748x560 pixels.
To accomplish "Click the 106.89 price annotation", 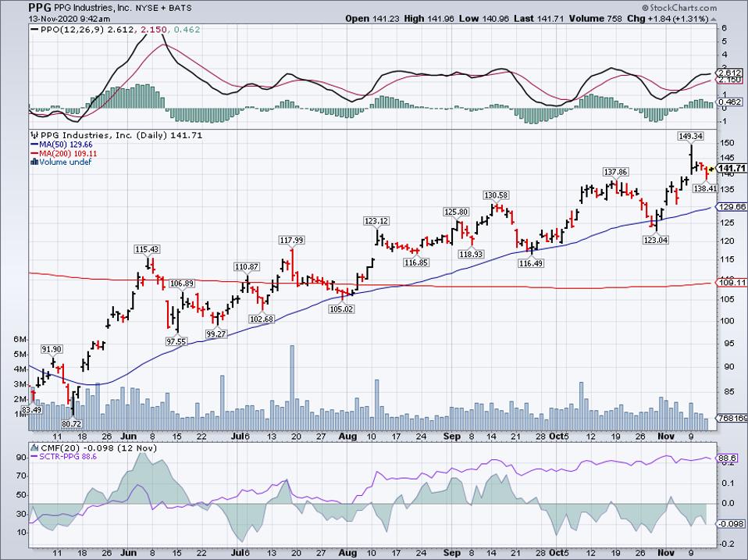I will (182, 284).
